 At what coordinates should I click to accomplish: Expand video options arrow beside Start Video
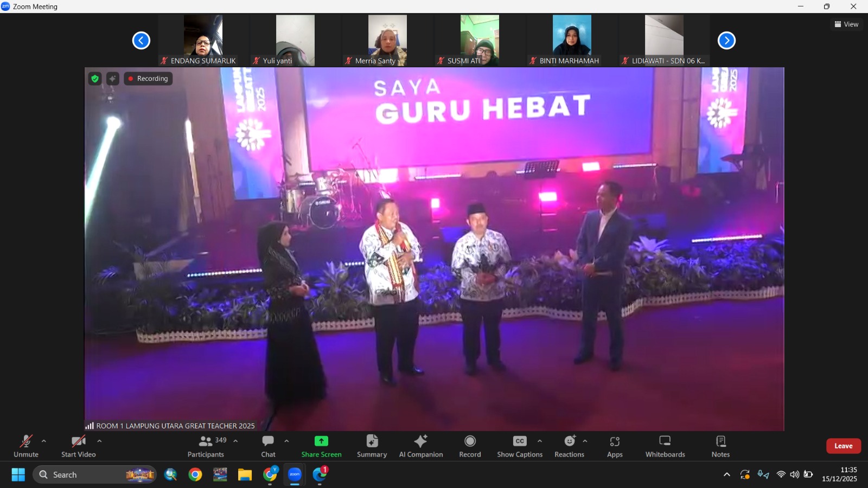pos(99,441)
